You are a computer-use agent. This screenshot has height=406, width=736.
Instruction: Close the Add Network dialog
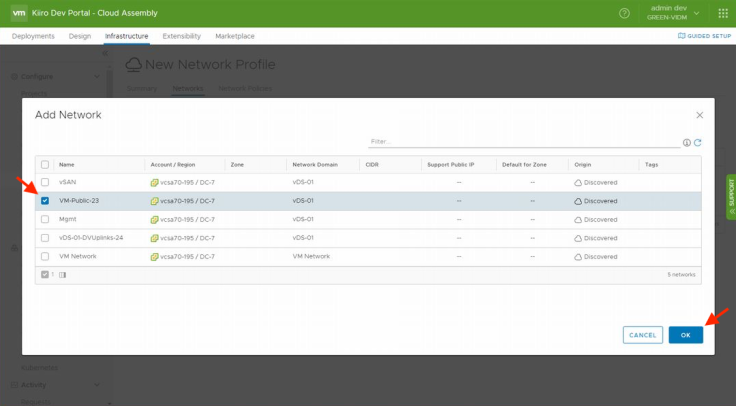(699, 115)
